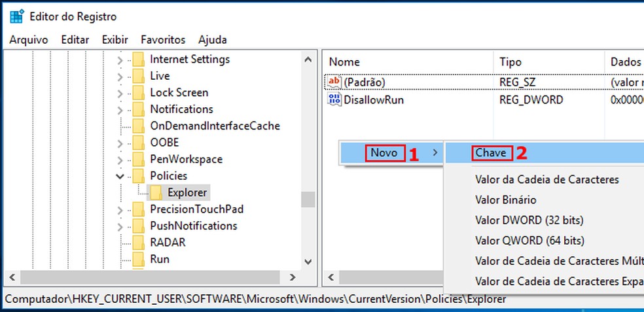This screenshot has height=312, width=644.
Task: Click the (Padrão) string value icon
Action: click(334, 82)
